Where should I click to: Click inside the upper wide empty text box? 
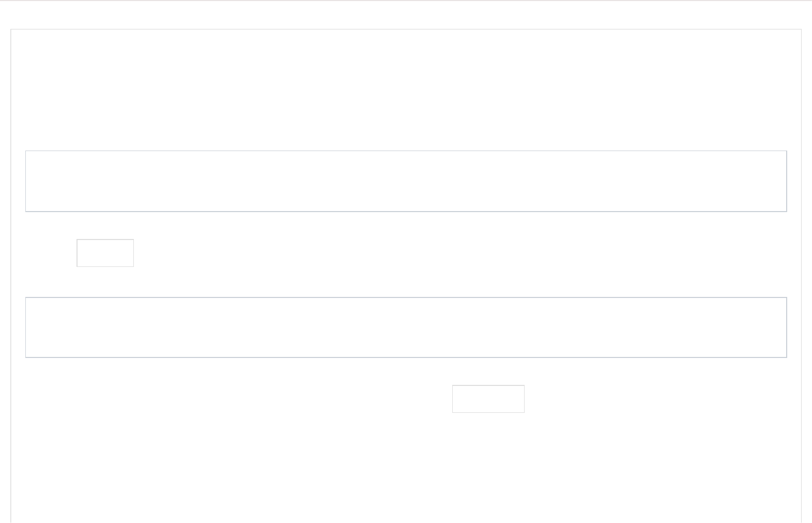406,181
